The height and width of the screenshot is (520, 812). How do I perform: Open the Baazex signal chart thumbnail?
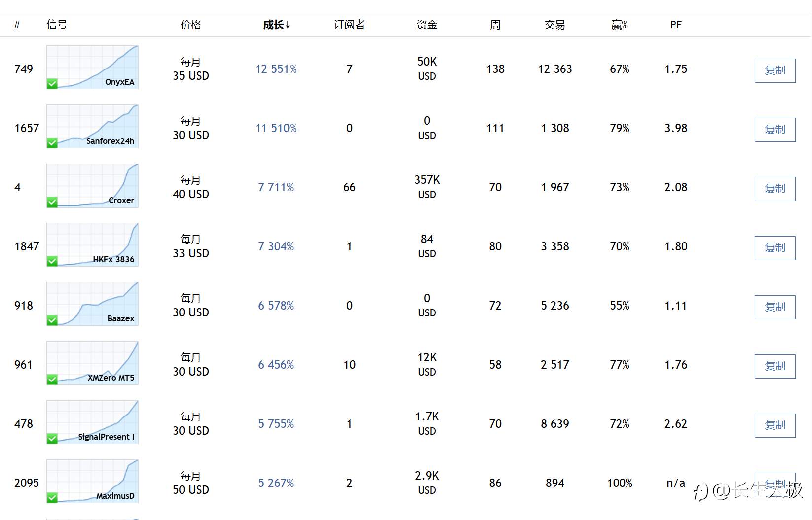[92, 304]
